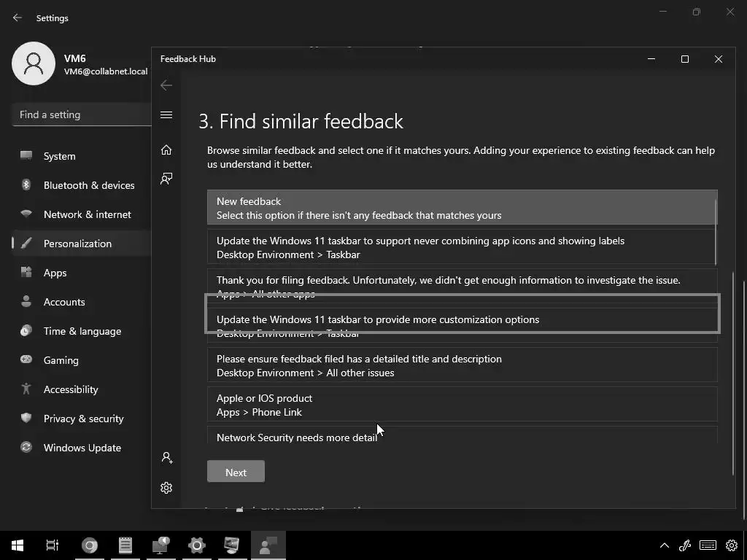The image size is (747, 560).
Task: Click the similar feedback list scrollbar
Action: pyautogui.click(x=716, y=231)
